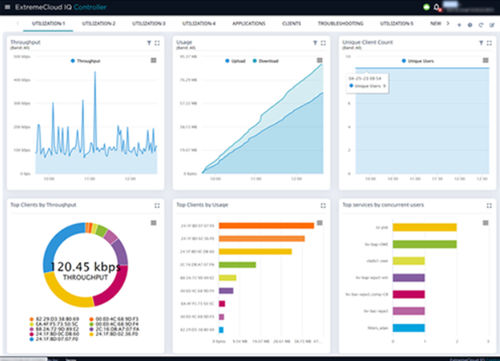Refresh the dashboard using the refresh icon
500x361 pixels.
(481, 25)
